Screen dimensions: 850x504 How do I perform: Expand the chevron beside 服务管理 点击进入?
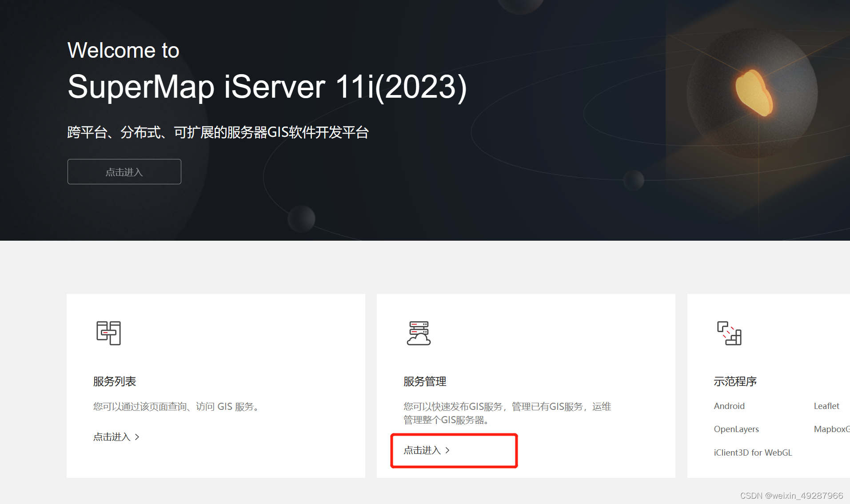(x=448, y=450)
